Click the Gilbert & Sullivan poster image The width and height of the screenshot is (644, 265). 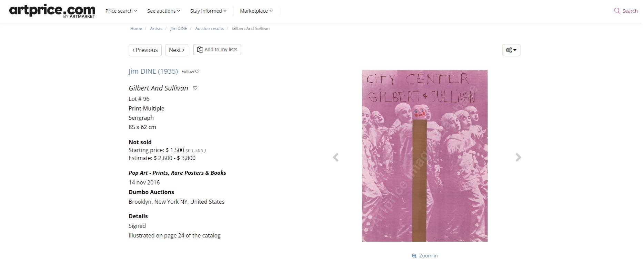tap(425, 156)
